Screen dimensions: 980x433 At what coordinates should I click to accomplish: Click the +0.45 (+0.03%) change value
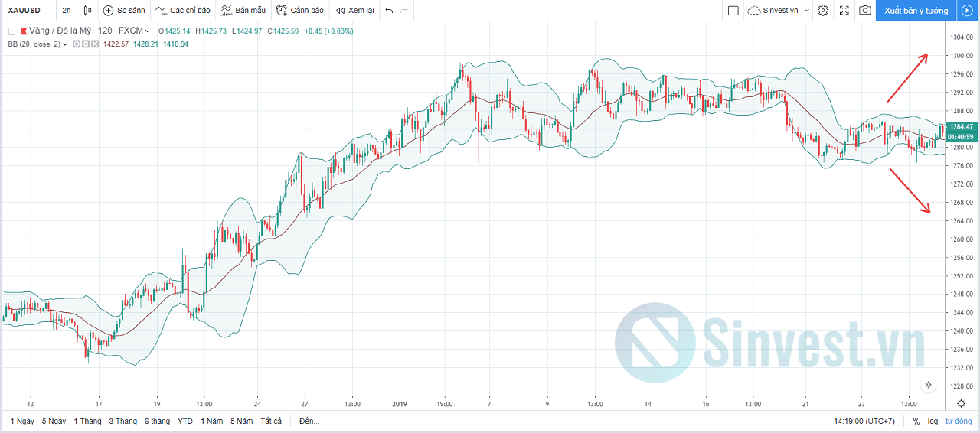pos(328,31)
